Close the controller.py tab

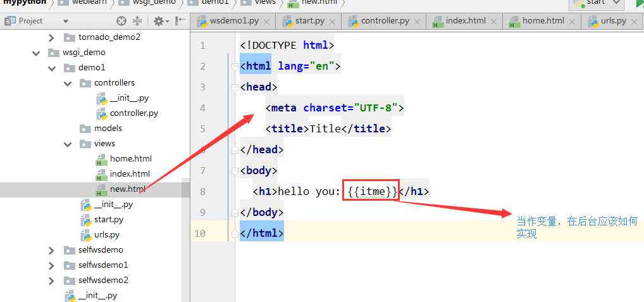pyautogui.click(x=416, y=22)
